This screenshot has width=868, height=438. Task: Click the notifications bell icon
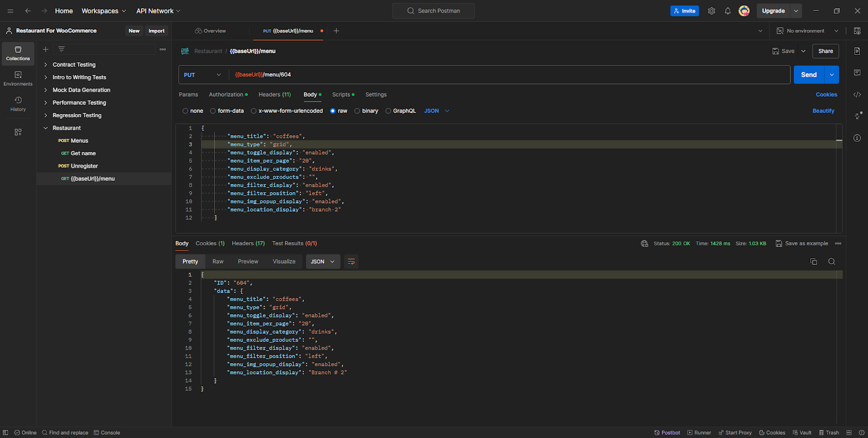[x=727, y=11]
